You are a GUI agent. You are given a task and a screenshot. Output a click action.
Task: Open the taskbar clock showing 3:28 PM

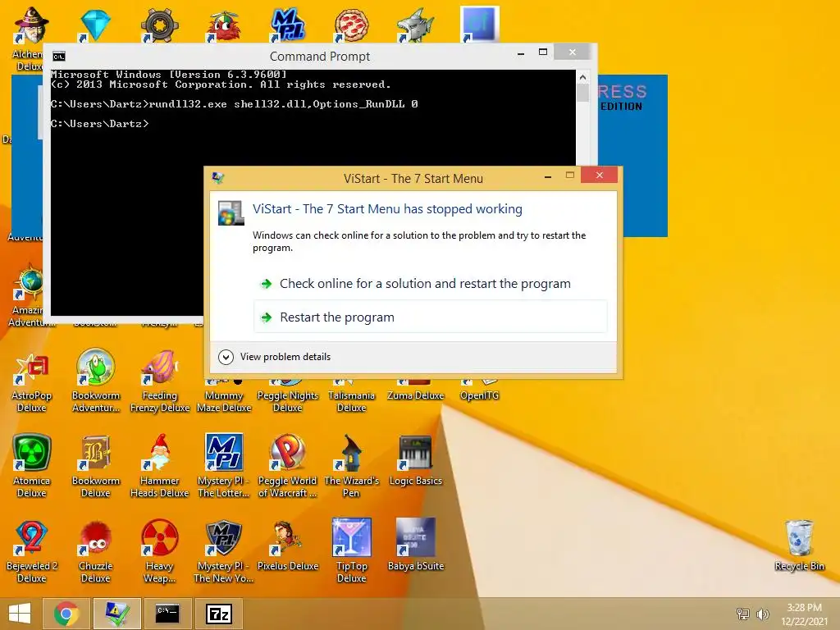coord(804,614)
